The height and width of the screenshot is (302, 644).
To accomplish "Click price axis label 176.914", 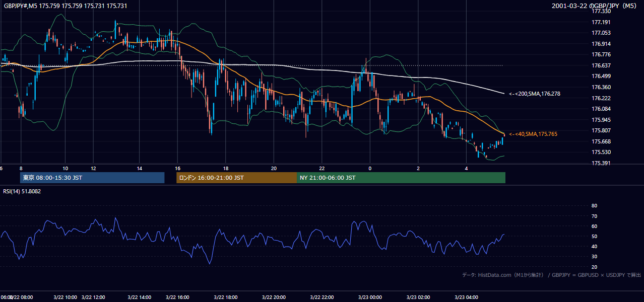I will coord(601,44).
